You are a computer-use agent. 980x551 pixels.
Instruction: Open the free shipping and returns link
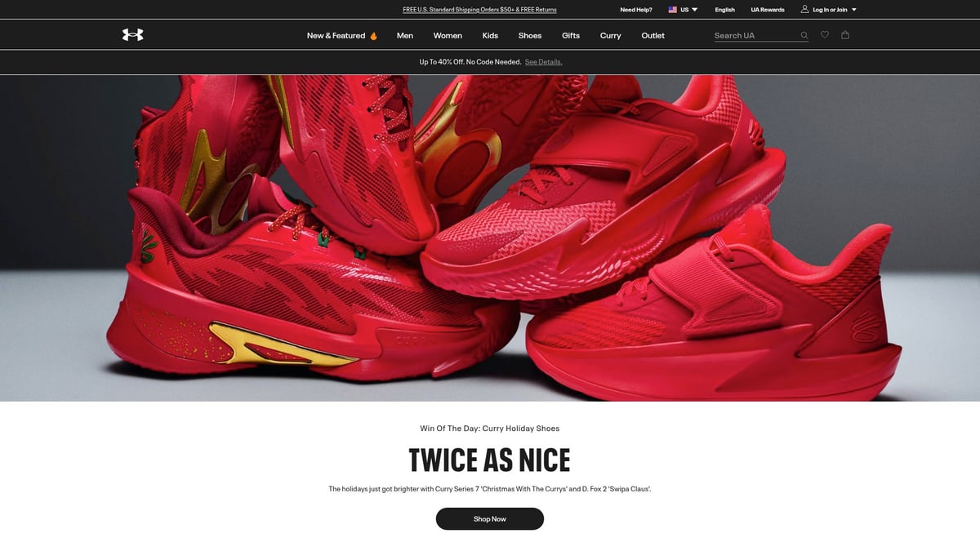point(479,10)
